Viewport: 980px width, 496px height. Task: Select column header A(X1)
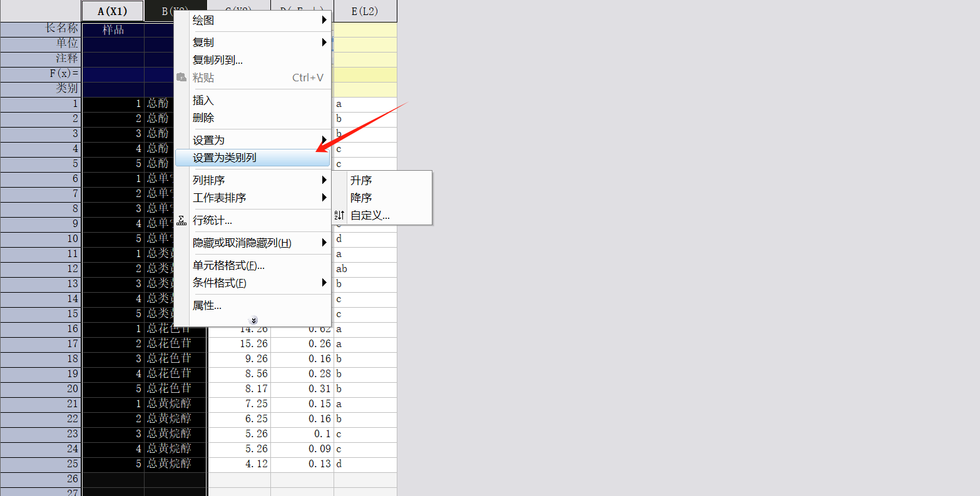113,11
